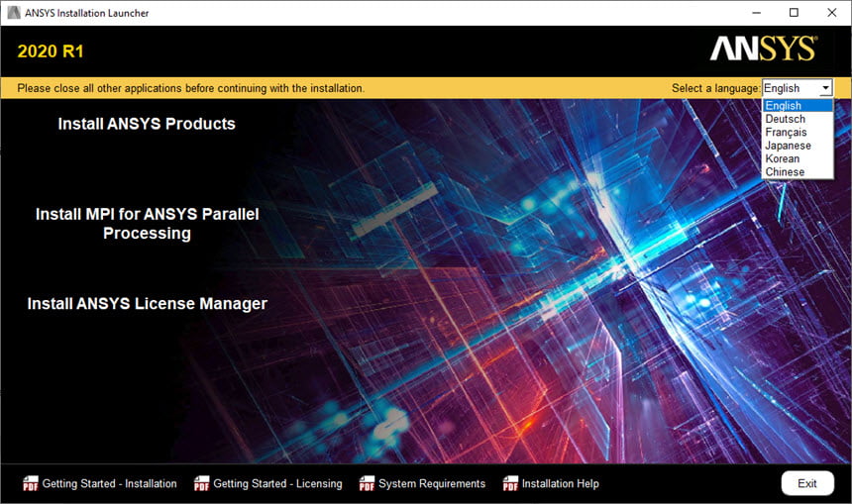
Task: Close the ANSYS Installation Launcher window
Action: click(832, 13)
